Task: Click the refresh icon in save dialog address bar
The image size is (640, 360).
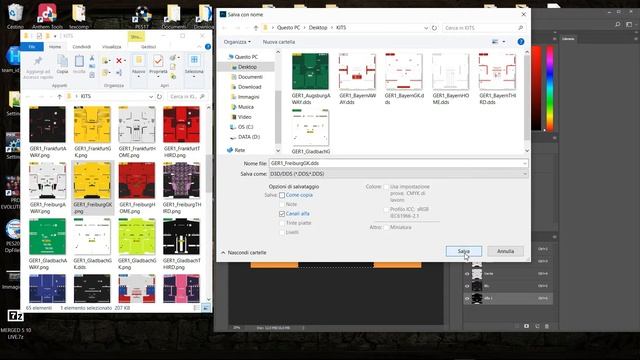Action: point(434,28)
